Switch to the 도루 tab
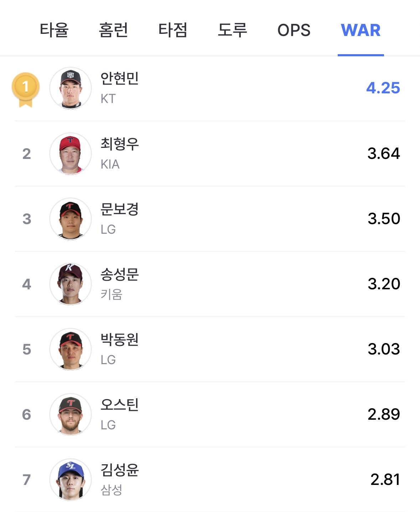 pyautogui.click(x=232, y=30)
